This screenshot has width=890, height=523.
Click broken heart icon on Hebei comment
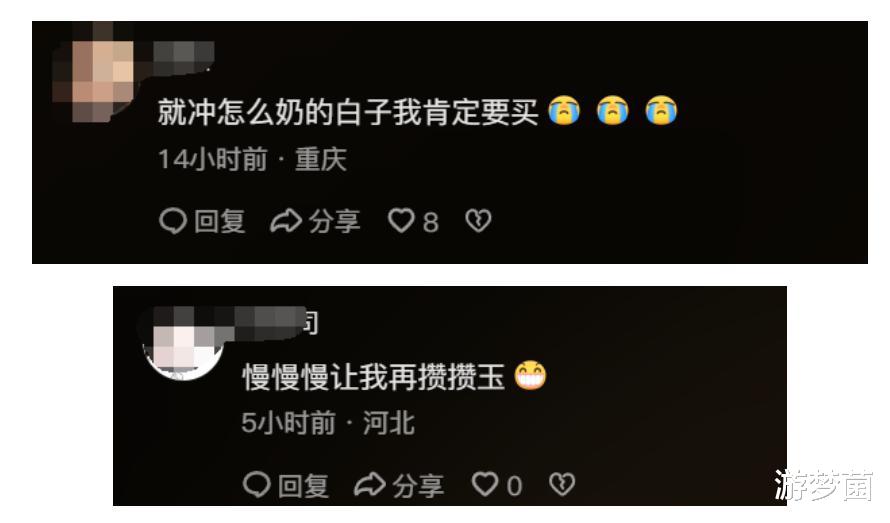click(562, 484)
